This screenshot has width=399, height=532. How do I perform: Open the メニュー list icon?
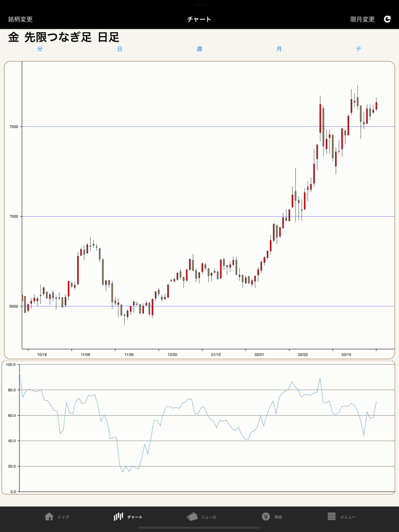[x=331, y=516]
